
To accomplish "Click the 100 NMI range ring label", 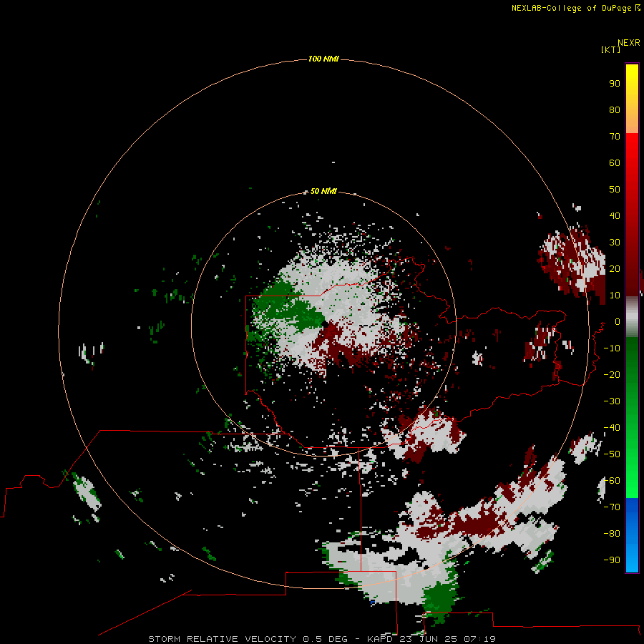I will (x=323, y=59).
